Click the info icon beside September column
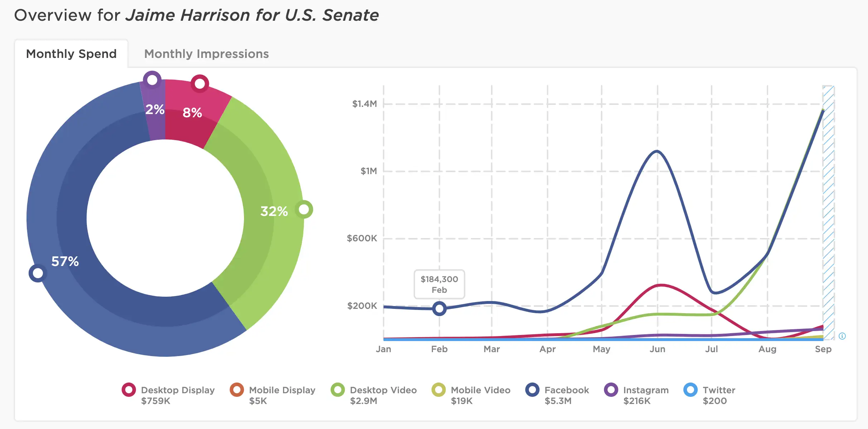 (x=842, y=336)
